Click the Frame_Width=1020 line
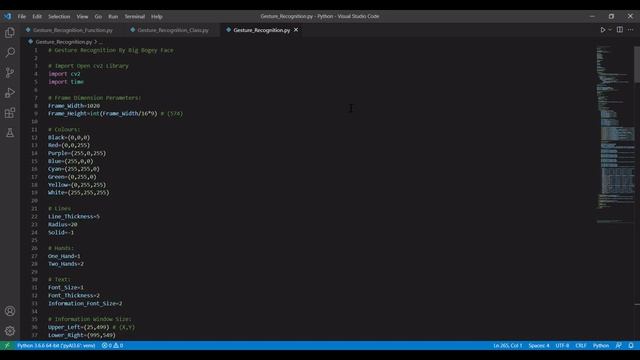 (74, 106)
